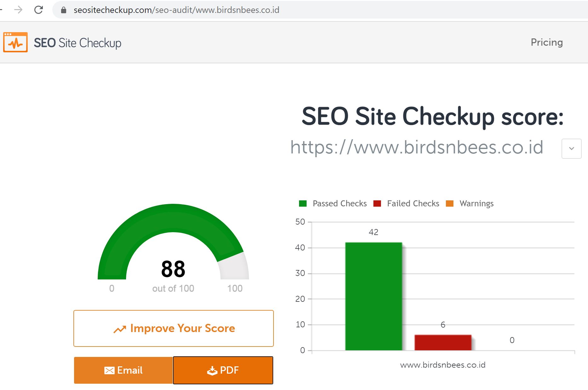The height and width of the screenshot is (390, 588).
Task: Click the trend arrow icon on Improve Your Score
Action: [x=120, y=329]
